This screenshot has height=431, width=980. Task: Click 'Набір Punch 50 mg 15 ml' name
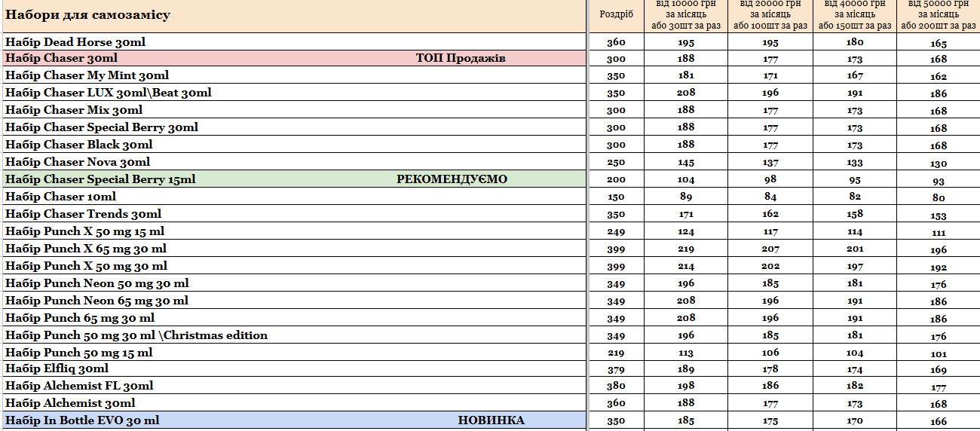79,353
